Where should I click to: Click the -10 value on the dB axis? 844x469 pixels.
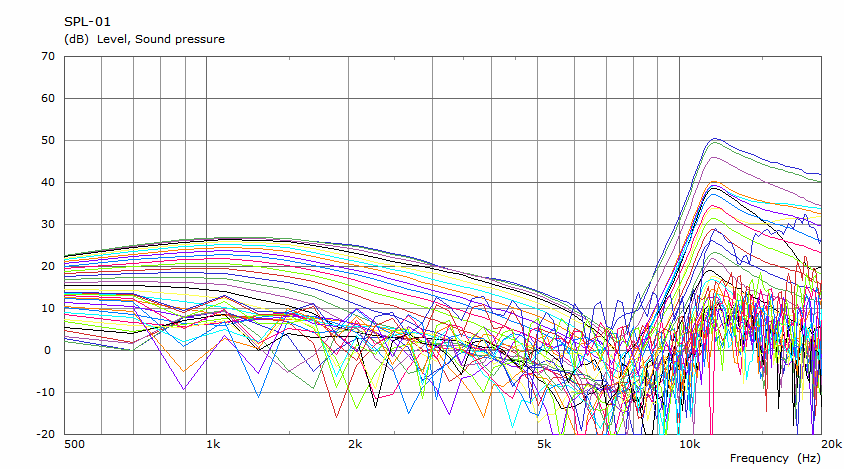46,392
